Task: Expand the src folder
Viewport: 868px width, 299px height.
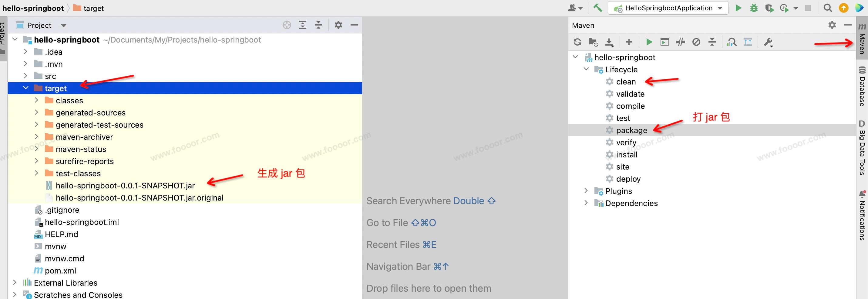Action: pos(26,76)
